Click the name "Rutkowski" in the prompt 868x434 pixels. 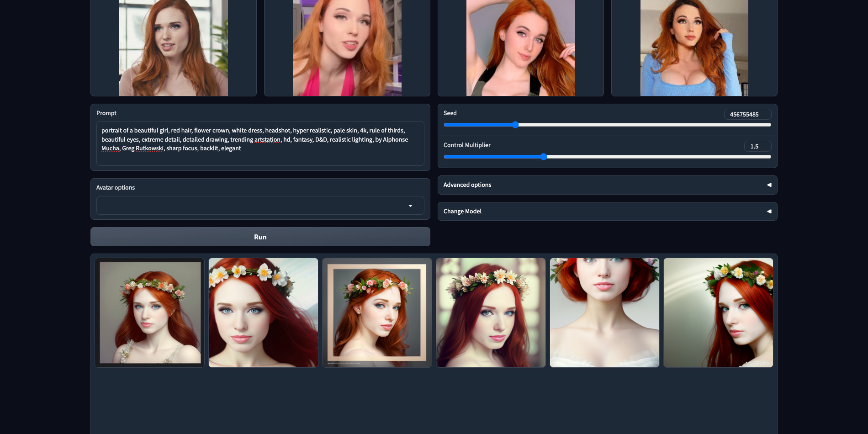pyautogui.click(x=149, y=148)
